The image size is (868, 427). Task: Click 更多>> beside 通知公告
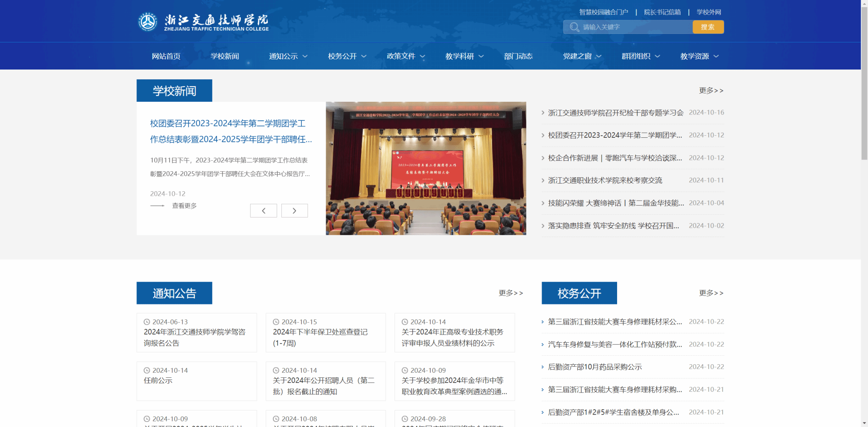click(x=511, y=293)
